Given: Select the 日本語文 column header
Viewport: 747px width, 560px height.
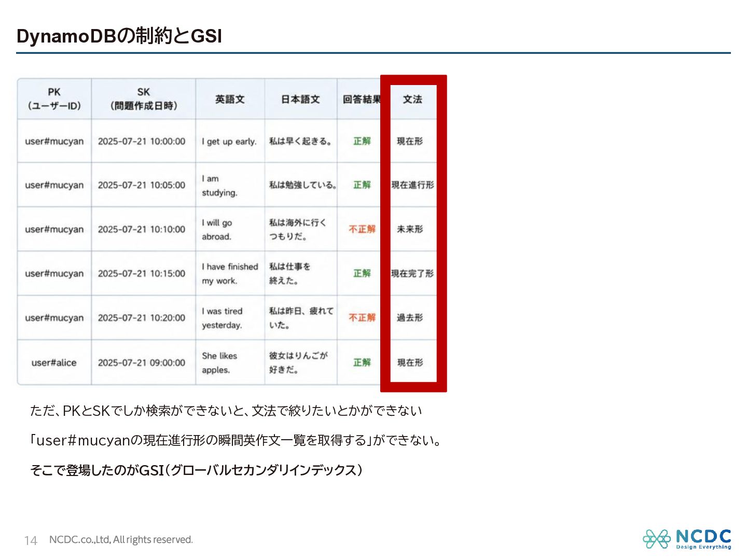Looking at the screenshot, I should (300, 99).
